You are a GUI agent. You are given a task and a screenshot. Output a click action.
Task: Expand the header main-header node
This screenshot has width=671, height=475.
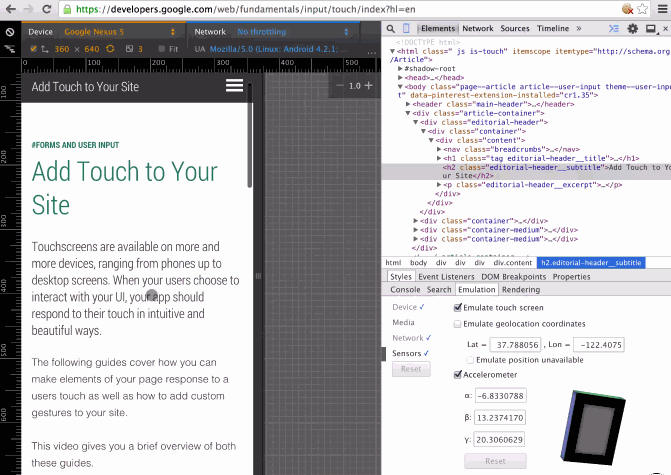point(408,103)
